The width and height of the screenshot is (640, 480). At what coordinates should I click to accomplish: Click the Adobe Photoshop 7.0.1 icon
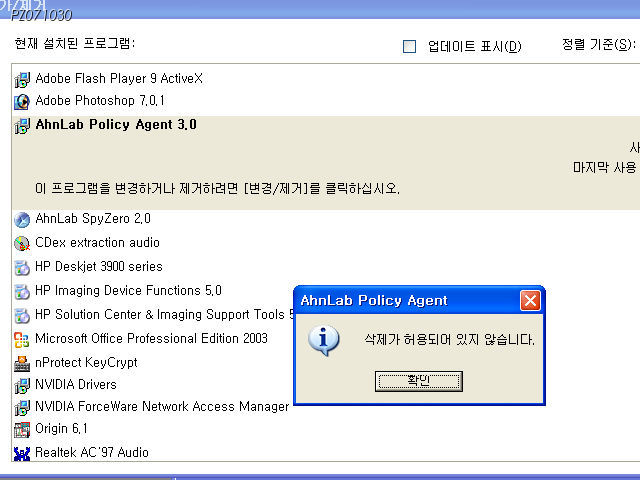22,102
